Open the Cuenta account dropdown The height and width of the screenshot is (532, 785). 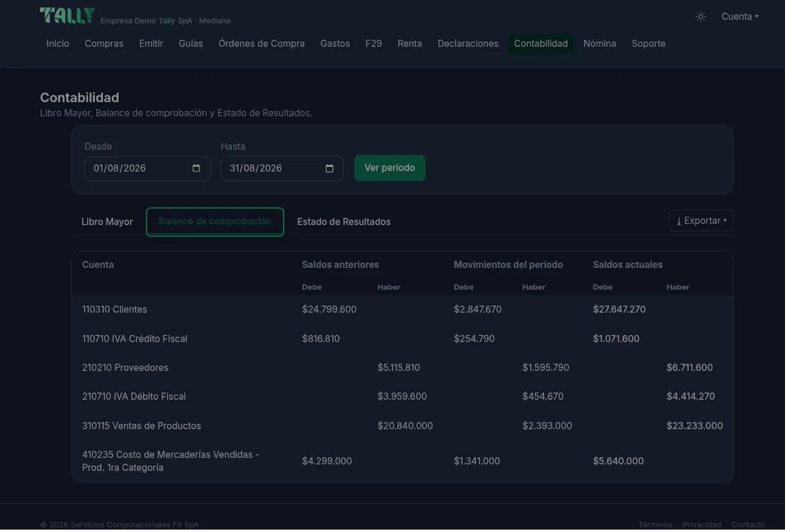tap(740, 17)
